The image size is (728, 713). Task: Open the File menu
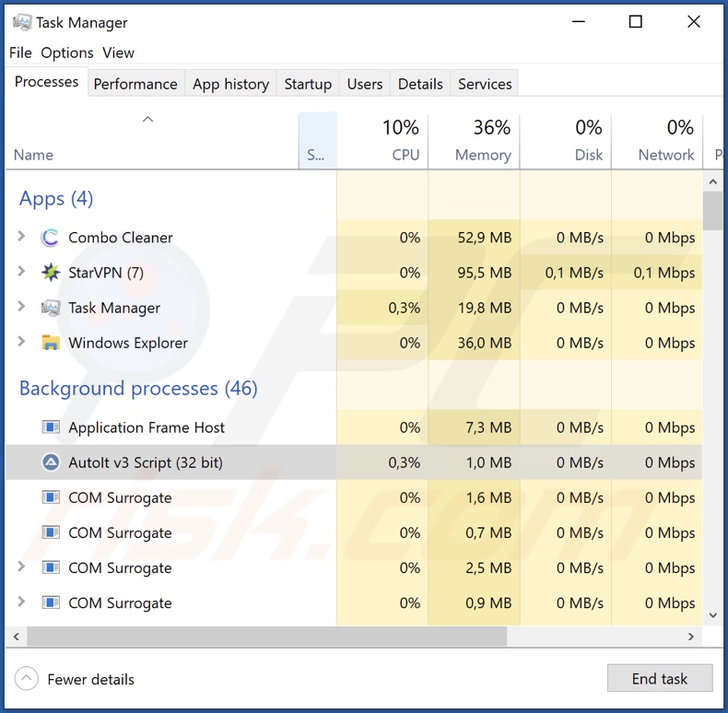(20, 53)
